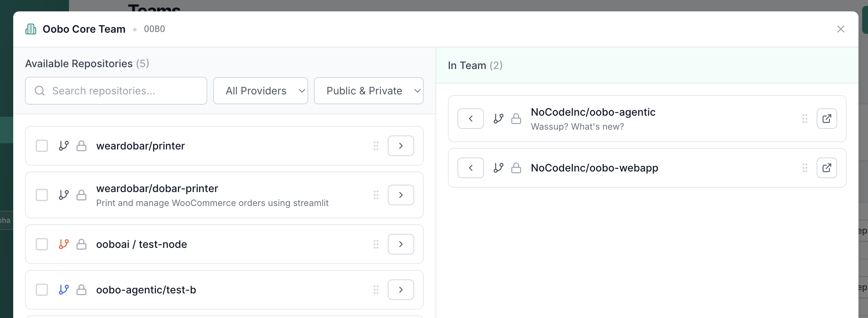Remove NoCodeInc/oobo-agentic from team with left arrow
The width and height of the screenshot is (868, 318).
[x=471, y=119]
